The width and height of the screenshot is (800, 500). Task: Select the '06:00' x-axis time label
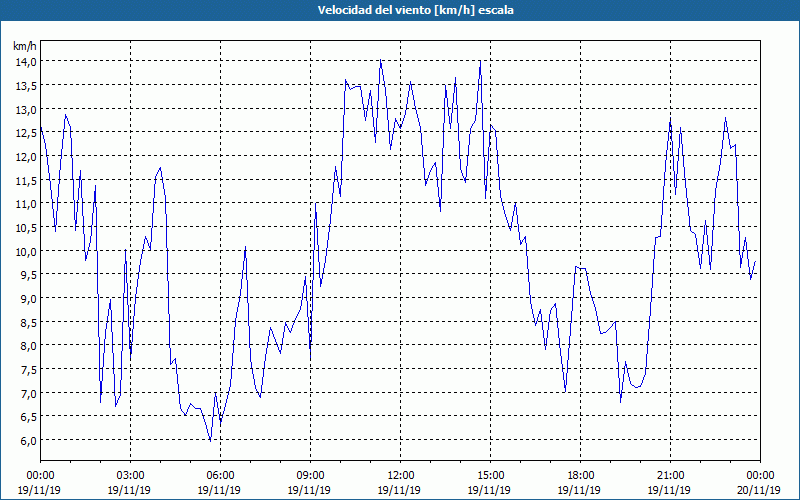[220, 476]
